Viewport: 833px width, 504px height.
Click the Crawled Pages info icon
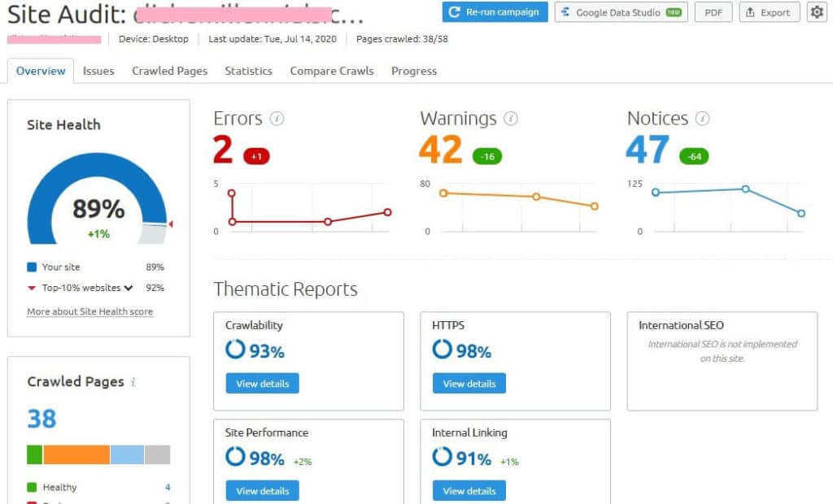coord(133,382)
